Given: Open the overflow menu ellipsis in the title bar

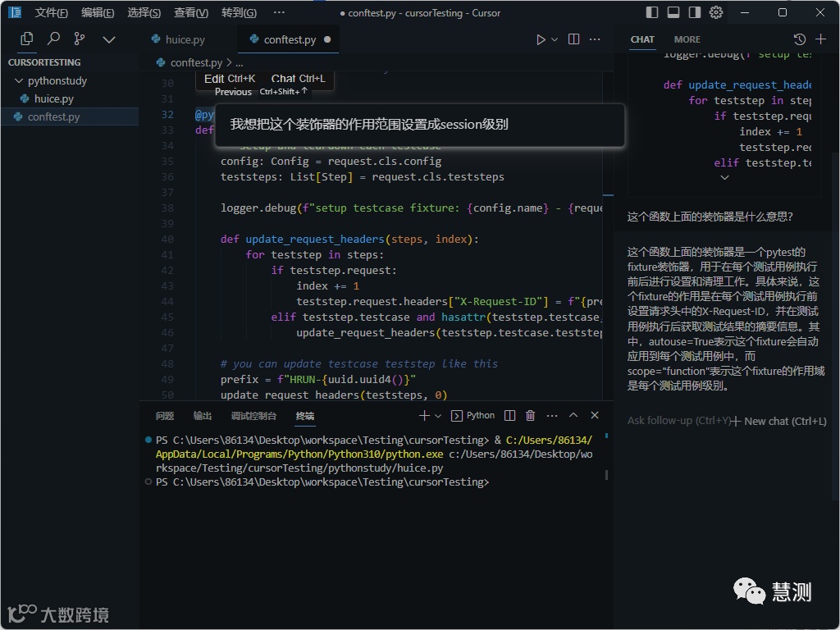Looking at the screenshot, I should click(279, 12).
